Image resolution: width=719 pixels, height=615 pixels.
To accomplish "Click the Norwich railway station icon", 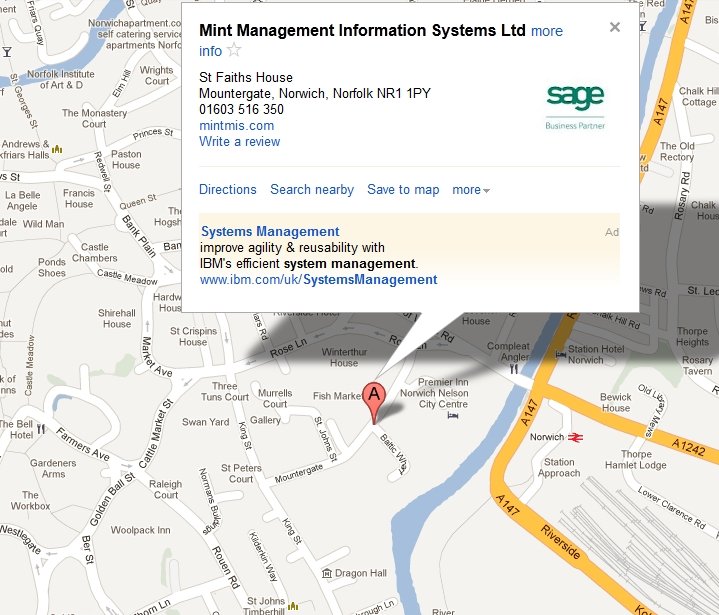I will 575,437.
